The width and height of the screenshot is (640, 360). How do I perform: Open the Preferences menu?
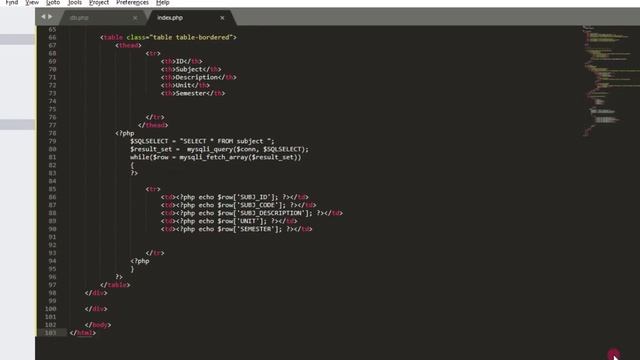pyautogui.click(x=132, y=2)
